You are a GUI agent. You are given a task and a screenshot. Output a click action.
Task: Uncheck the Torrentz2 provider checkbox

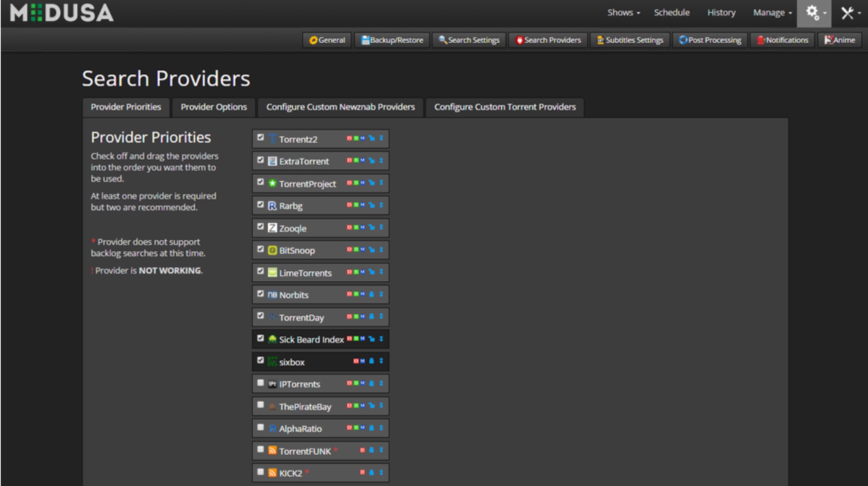(x=261, y=138)
